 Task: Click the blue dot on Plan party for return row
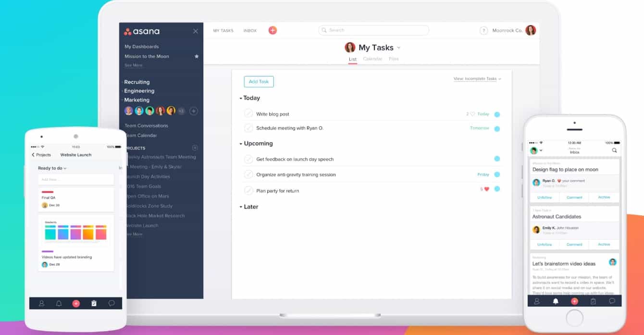497,189
